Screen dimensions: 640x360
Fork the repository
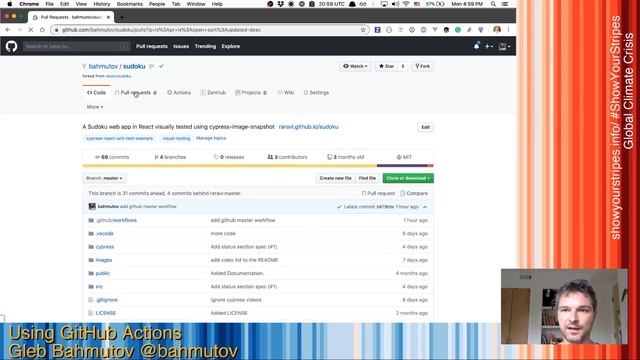422,66
